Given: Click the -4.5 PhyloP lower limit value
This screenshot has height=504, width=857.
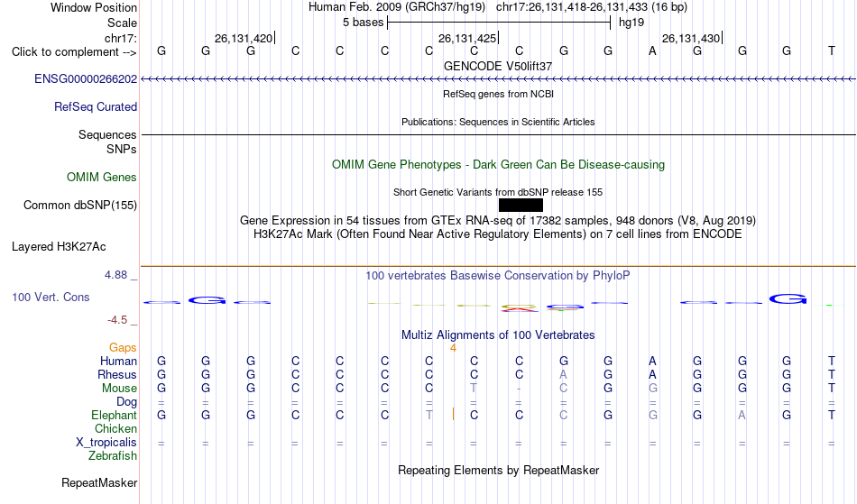Looking at the screenshot, I should click(117, 320).
